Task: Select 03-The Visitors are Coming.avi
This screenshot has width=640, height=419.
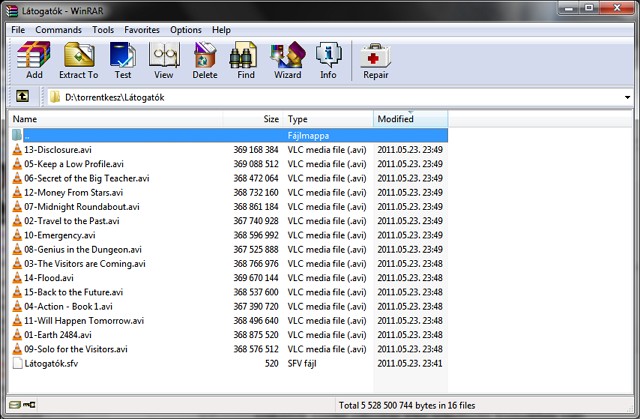Action: (x=84, y=264)
